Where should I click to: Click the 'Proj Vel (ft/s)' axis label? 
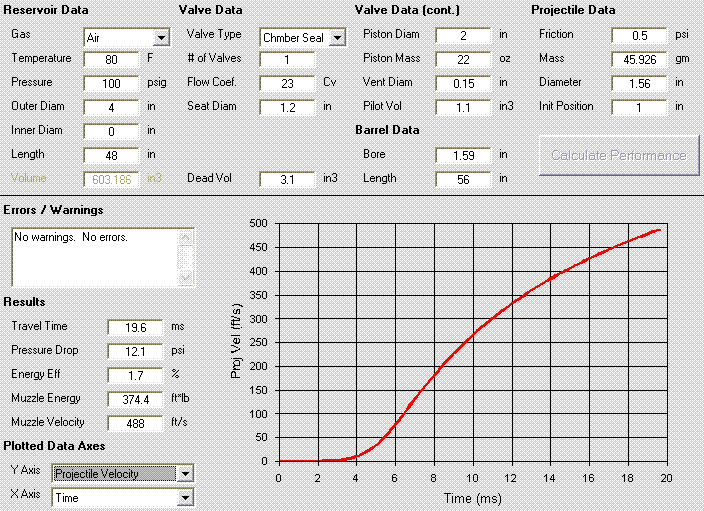(x=236, y=341)
